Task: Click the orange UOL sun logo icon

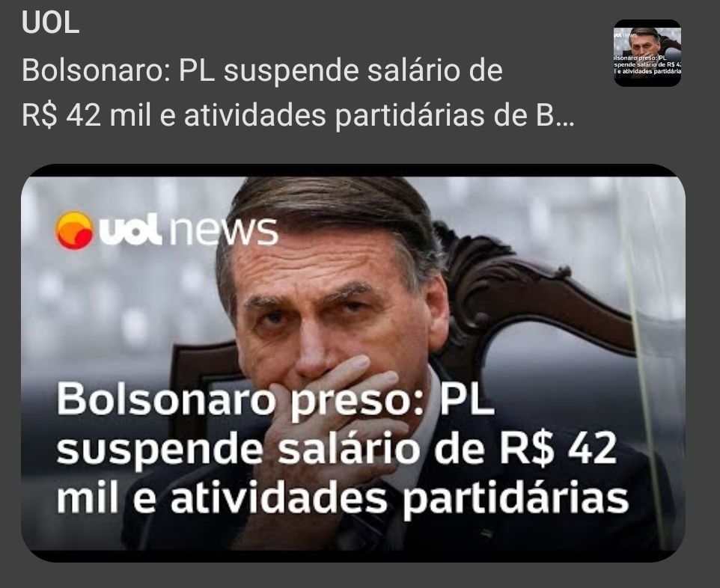Action: tap(74, 230)
